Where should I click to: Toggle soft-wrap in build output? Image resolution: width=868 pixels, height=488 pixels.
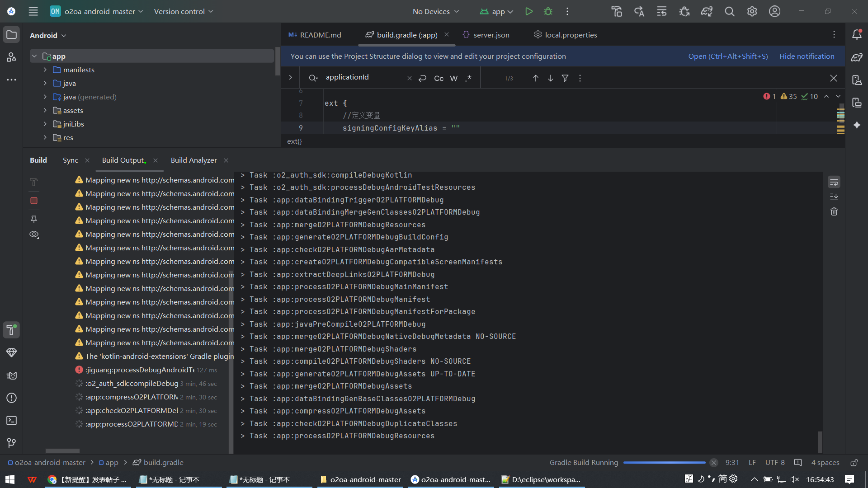pos(834,182)
